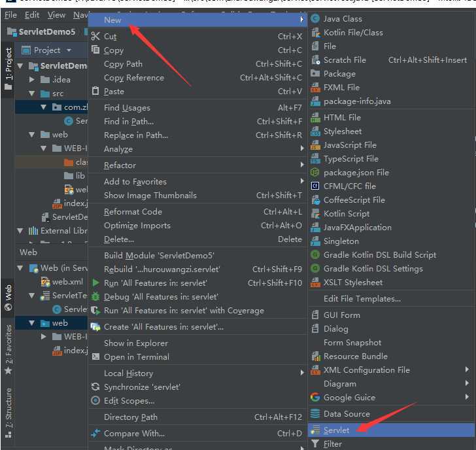Click the Gradle Kotlin DSL Build Script icon
The image size is (476, 450).
315,254
